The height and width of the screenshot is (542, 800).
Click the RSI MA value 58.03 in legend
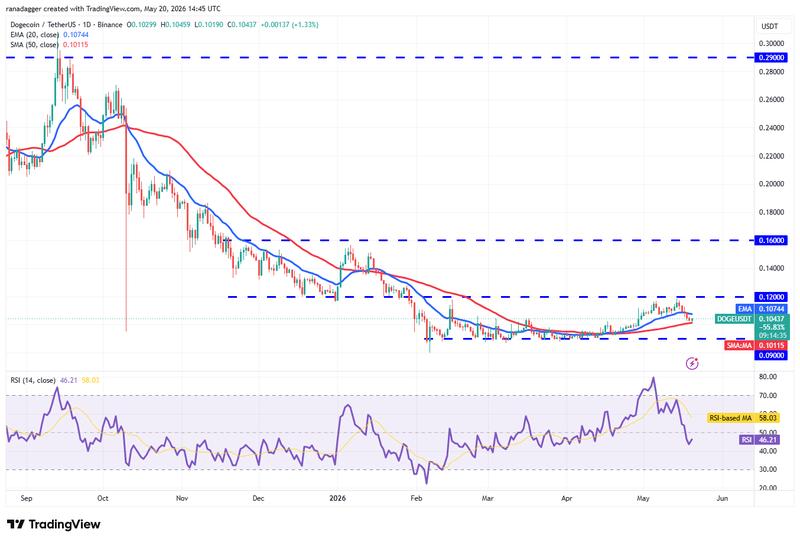pos(90,380)
